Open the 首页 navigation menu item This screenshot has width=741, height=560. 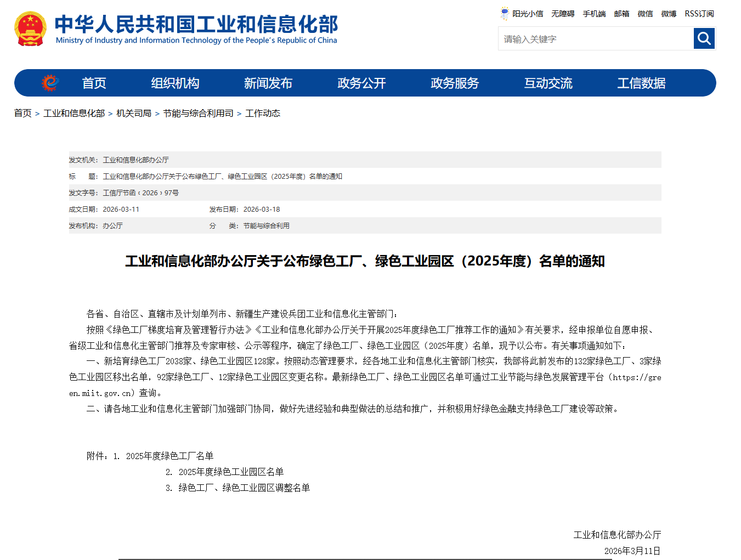point(94,83)
